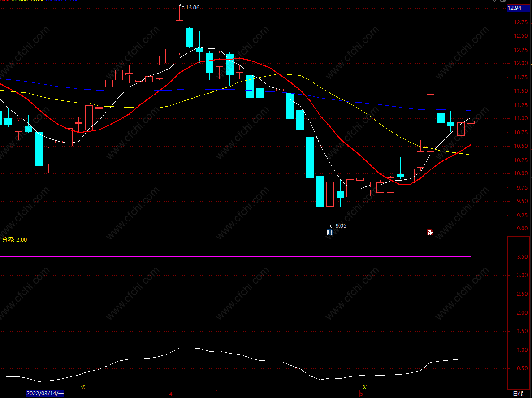Click the month 5 marker on time axis
532x398 pixels.
362,394
